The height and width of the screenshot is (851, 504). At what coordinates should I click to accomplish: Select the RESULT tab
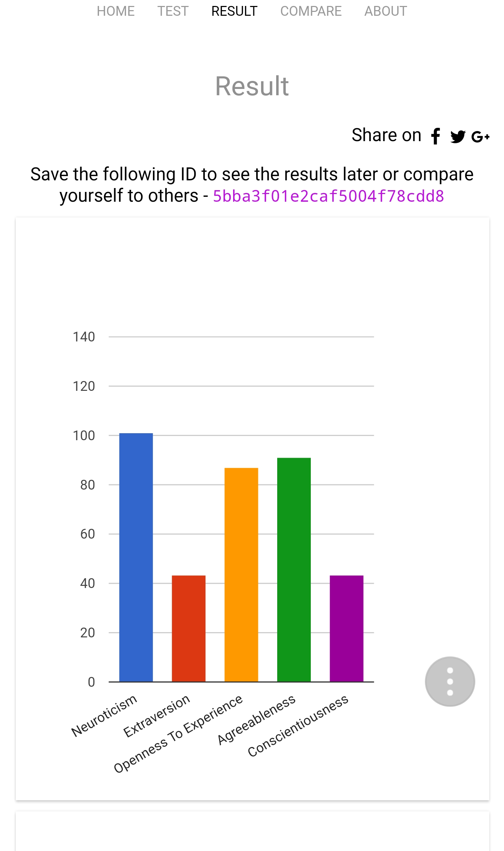point(234,11)
